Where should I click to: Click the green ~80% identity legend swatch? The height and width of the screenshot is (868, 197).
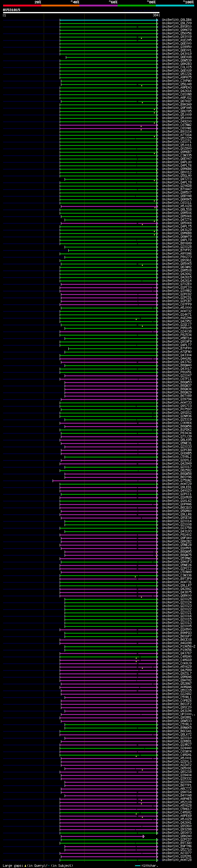pos(137,6)
